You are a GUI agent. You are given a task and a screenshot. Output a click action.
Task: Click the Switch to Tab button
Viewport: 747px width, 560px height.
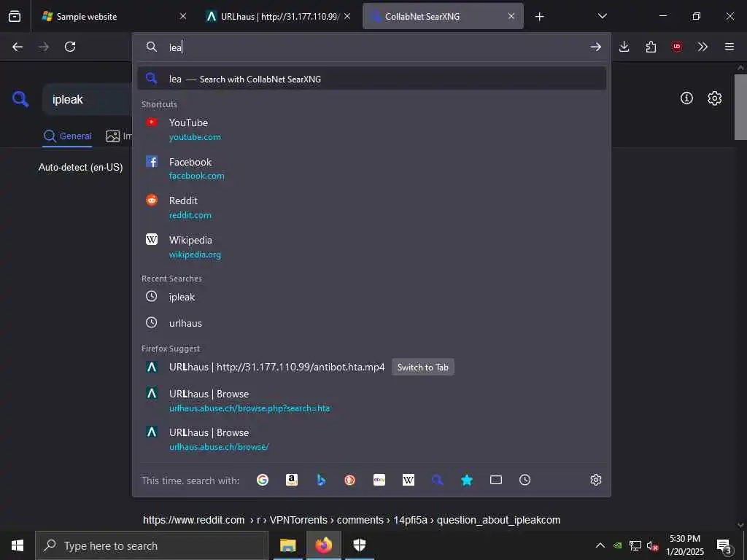click(x=422, y=367)
